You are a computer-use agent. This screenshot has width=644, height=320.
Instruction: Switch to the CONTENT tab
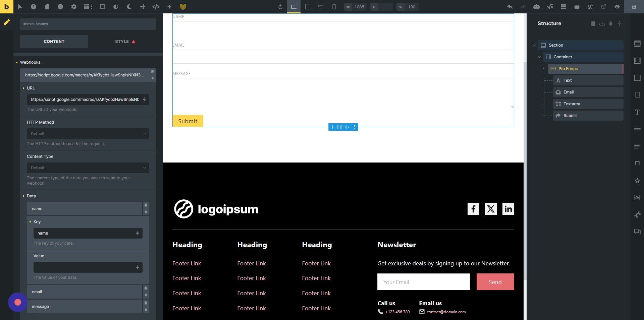tap(54, 42)
